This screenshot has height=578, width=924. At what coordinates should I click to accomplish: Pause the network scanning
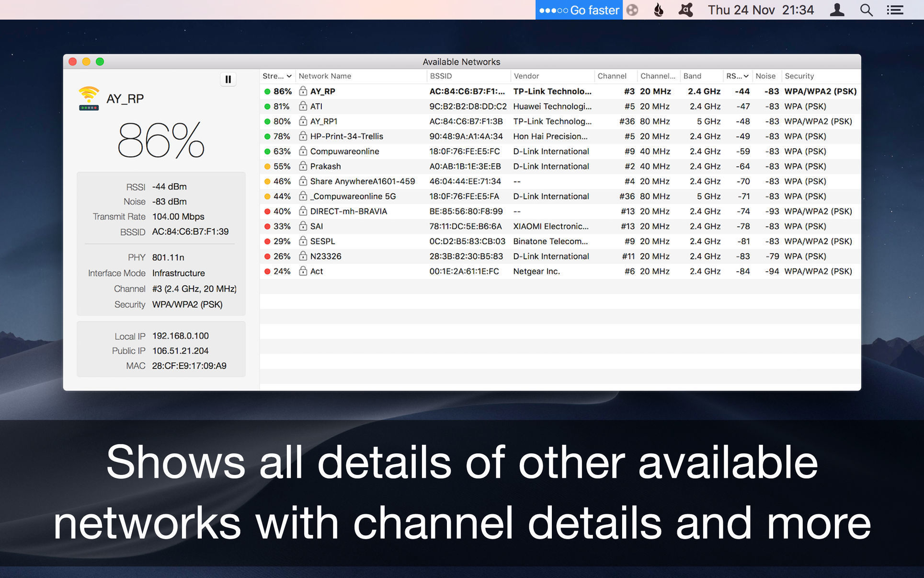click(x=228, y=79)
